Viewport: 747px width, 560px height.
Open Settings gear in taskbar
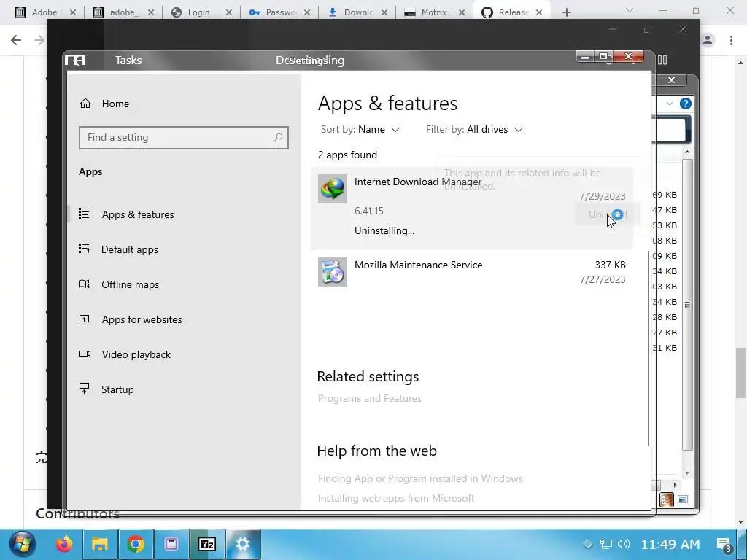[x=243, y=544]
